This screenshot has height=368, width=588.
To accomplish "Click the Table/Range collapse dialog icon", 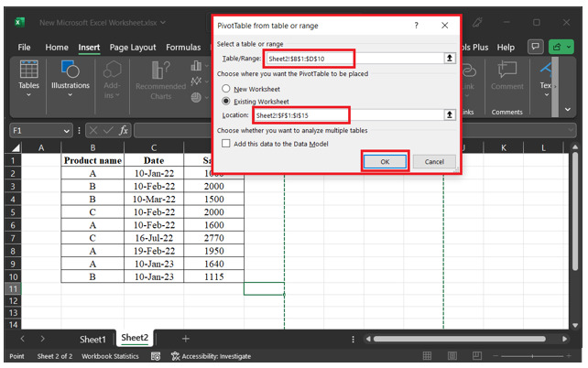I will [450, 58].
